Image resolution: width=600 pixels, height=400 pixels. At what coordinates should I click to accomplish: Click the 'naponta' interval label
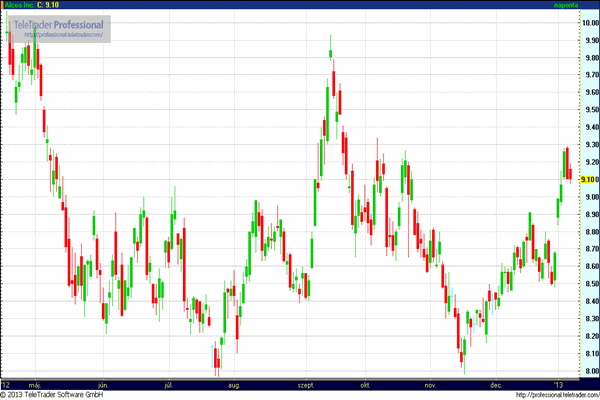(x=566, y=5)
